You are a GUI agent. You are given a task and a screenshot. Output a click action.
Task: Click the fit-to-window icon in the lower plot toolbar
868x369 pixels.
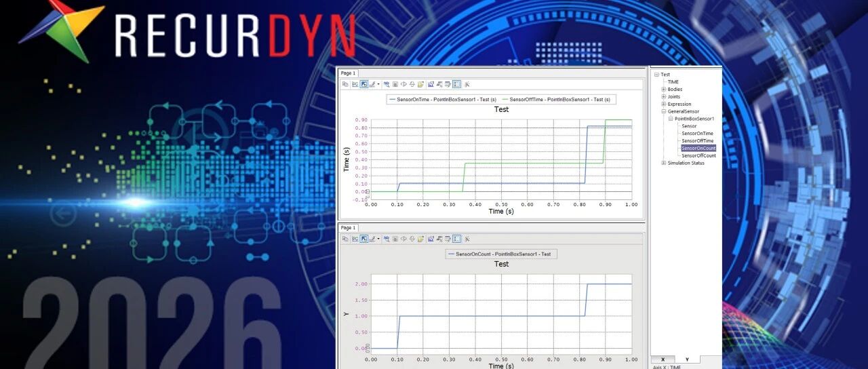(395, 239)
